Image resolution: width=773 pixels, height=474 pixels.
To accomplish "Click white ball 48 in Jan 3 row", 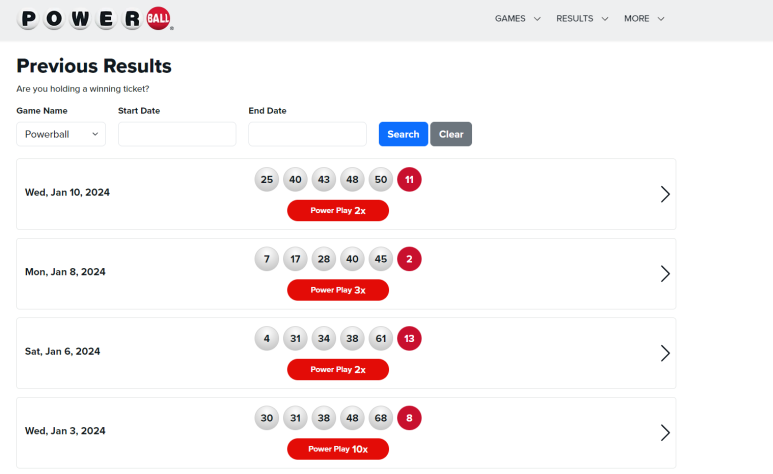I will pos(352,418).
